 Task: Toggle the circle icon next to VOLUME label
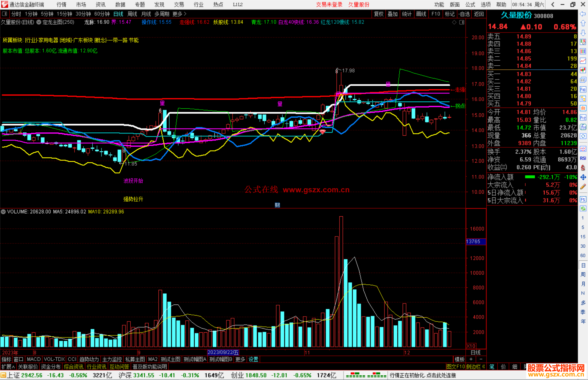pos(3,212)
